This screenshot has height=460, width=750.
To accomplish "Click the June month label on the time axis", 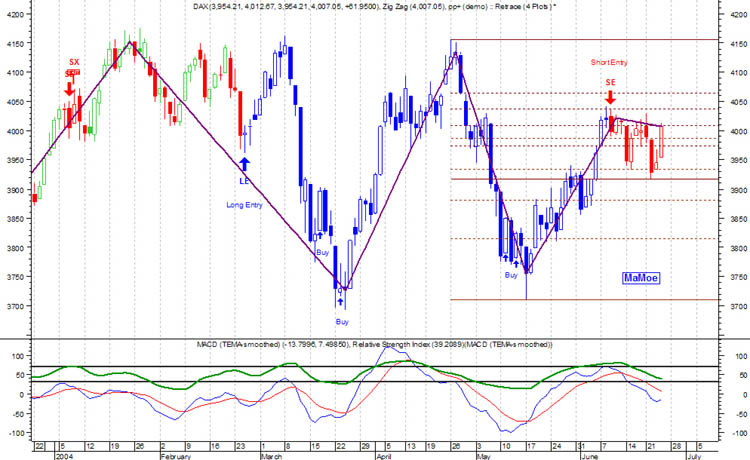I will coord(589,457).
